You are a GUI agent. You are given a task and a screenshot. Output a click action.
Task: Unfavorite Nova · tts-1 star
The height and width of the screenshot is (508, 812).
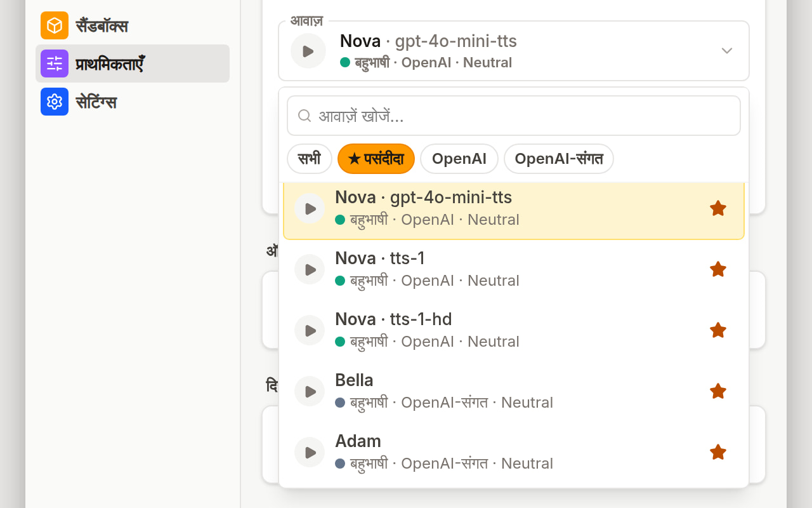718,269
